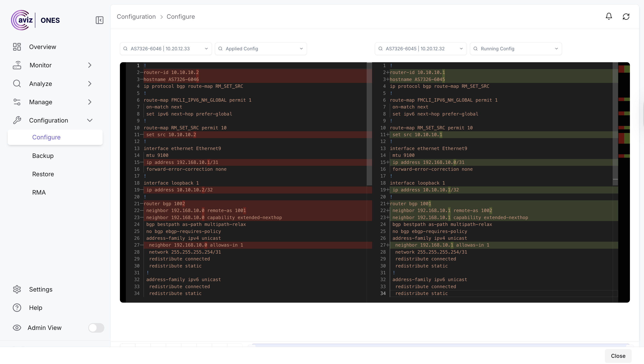Click the Admin View eye icon
Image resolution: width=644 pixels, height=364 pixels.
pos(17,328)
